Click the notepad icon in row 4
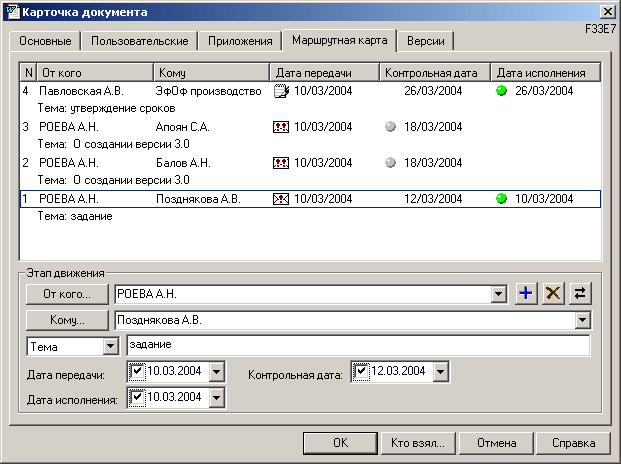The image size is (621, 464). (x=281, y=91)
